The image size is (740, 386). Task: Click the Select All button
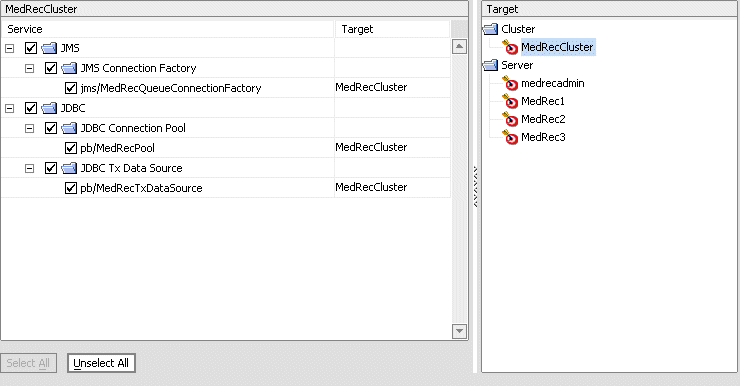pyautogui.click(x=28, y=363)
